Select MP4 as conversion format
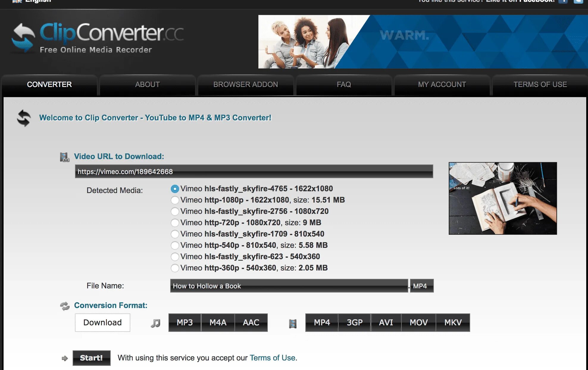This screenshot has width=588, height=370. pyautogui.click(x=321, y=323)
